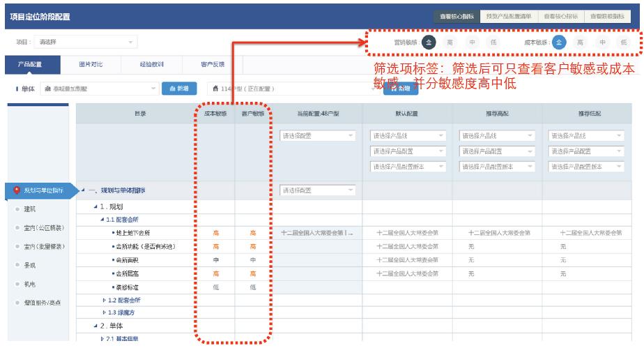Click the 新增 button next to 单体 dropdown

[x=181, y=89]
